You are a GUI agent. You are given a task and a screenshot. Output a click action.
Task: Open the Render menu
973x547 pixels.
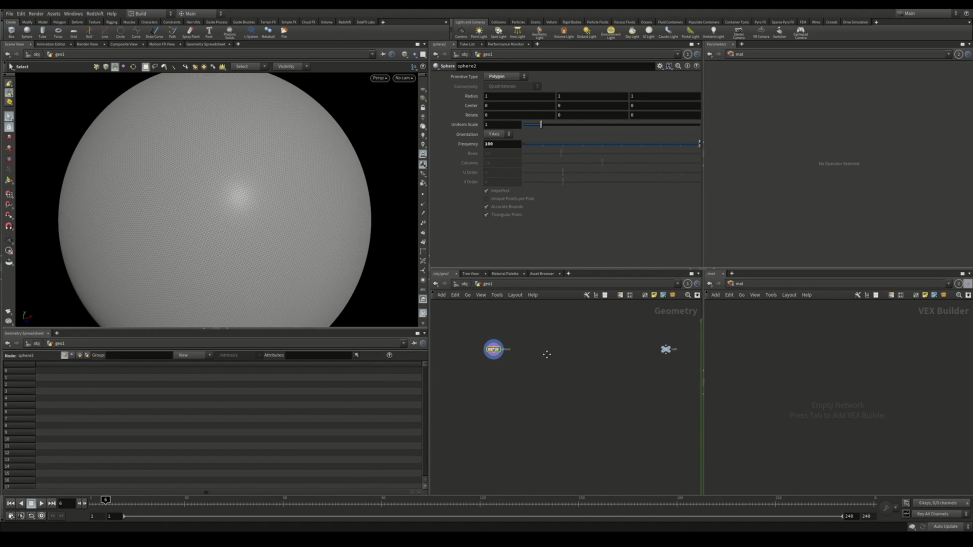[x=36, y=14]
